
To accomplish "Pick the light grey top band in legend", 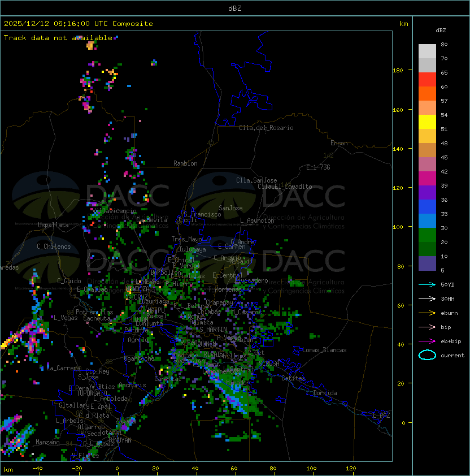I will point(427,51).
